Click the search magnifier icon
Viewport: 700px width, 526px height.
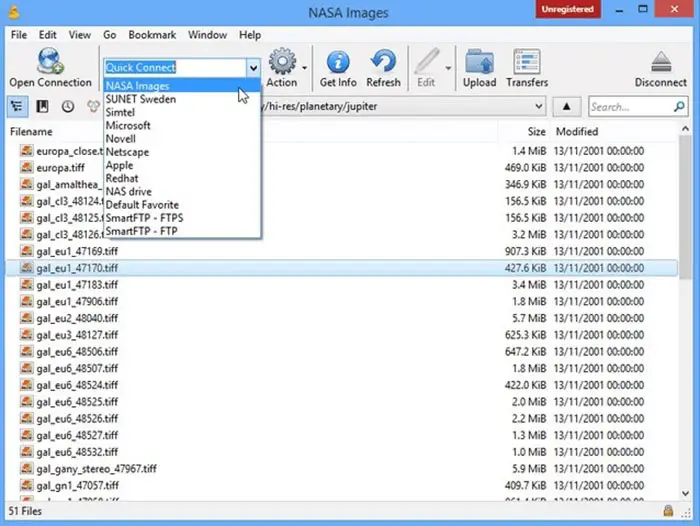click(x=679, y=106)
